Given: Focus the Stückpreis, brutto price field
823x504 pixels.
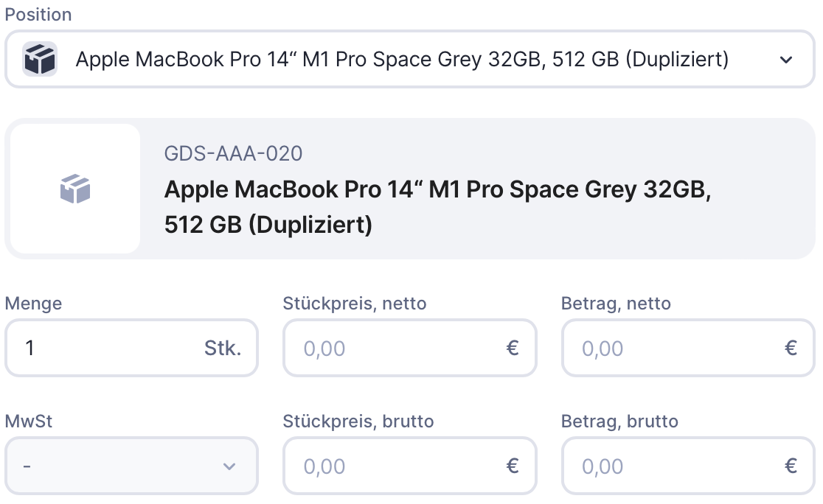Looking at the screenshot, I should pyautogui.click(x=391, y=466).
